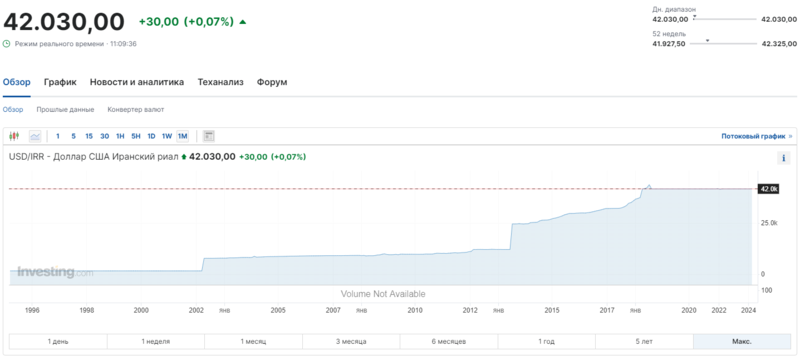800x361 pixels.
Task: Go to the Форум tab
Action: click(272, 82)
